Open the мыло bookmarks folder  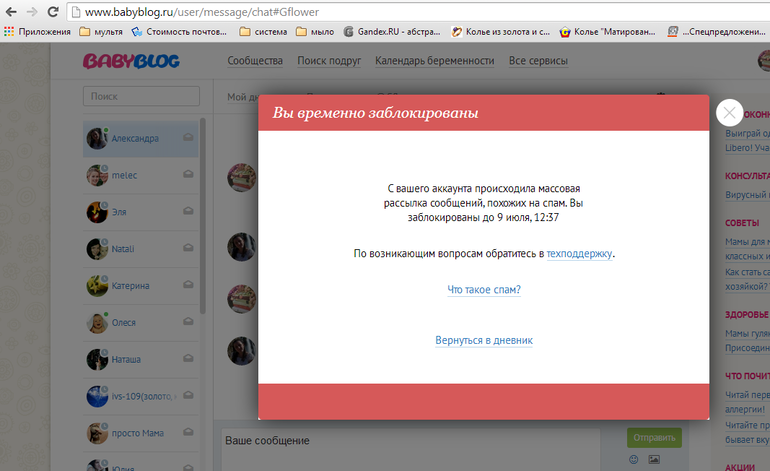[315, 31]
